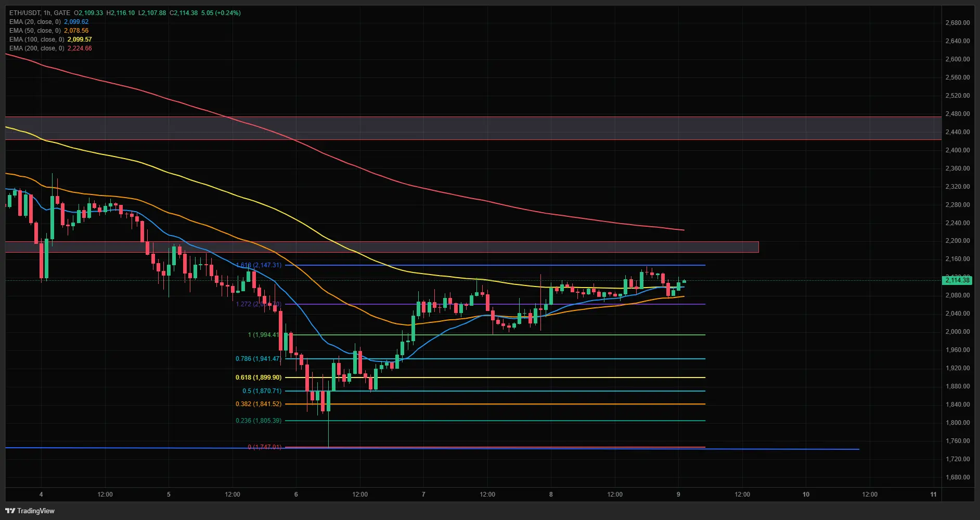Click date label 10 on the time axis
The width and height of the screenshot is (980, 520).
tap(806, 495)
